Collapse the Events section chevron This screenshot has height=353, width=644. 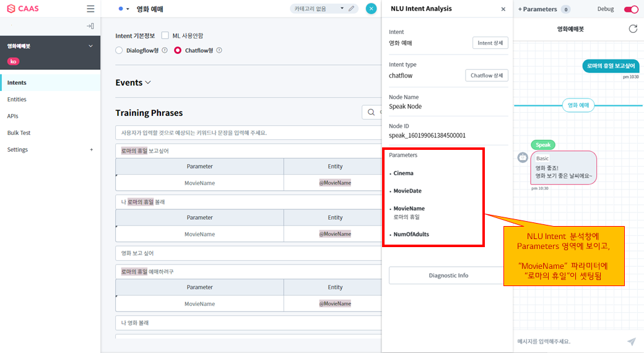pyautogui.click(x=147, y=83)
